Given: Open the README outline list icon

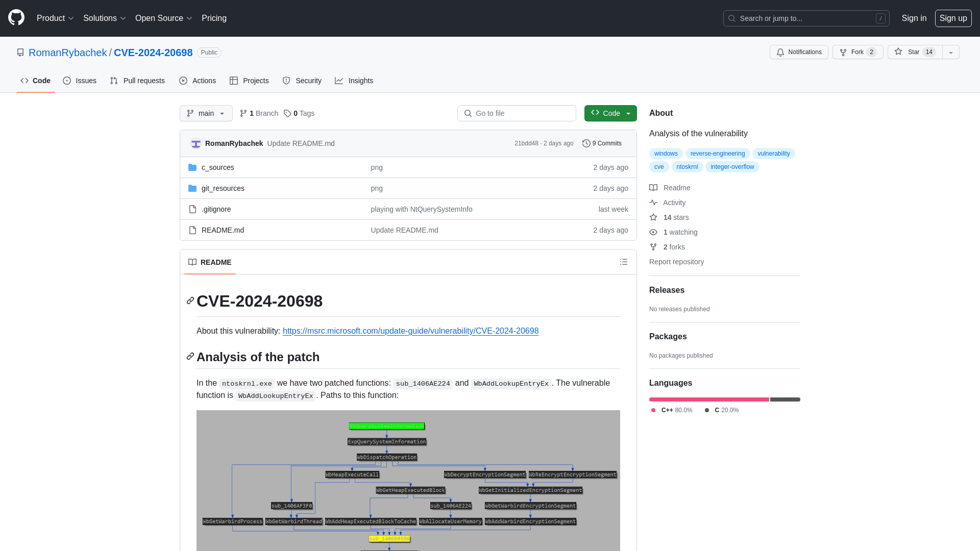Looking at the screenshot, I should (x=624, y=262).
